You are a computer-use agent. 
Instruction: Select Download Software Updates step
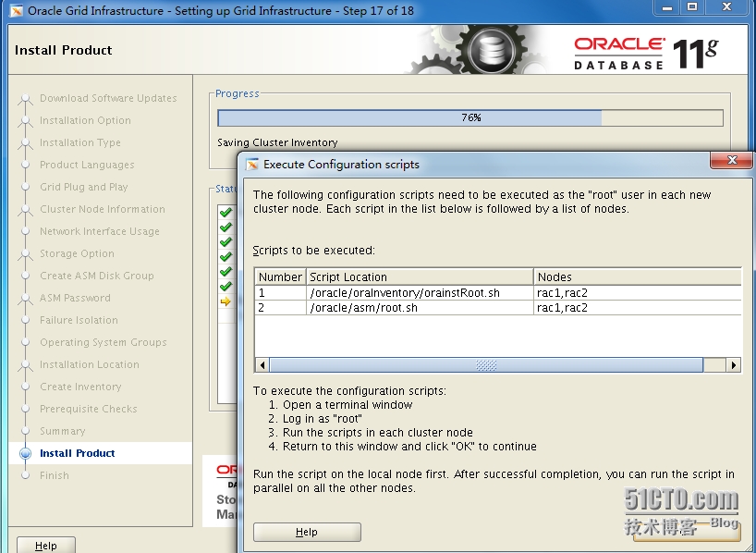click(x=108, y=98)
